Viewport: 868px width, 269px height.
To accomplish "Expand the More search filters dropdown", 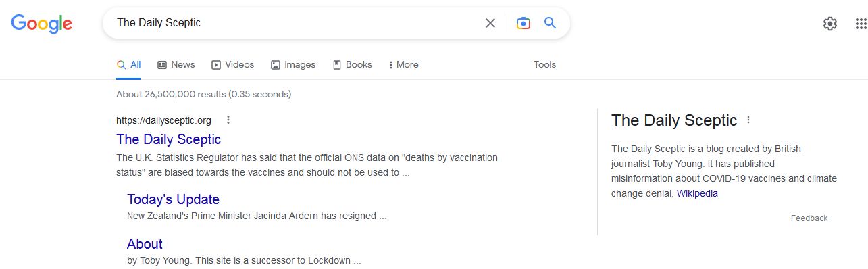I will (x=403, y=65).
